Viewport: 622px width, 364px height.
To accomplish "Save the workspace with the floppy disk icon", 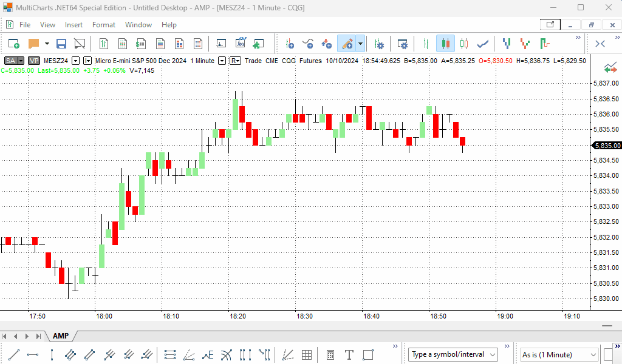I will click(61, 44).
